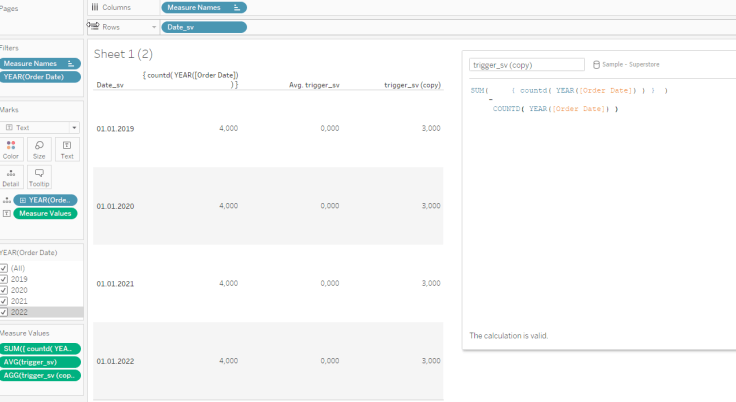Click the 3,000 value in the 01.01.2022 row
The height and width of the screenshot is (402, 736).
click(x=431, y=361)
